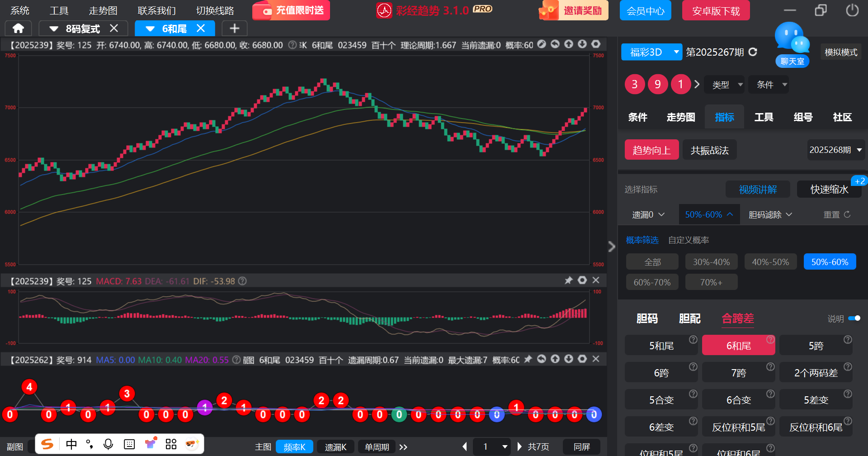Image resolution: width=868 pixels, height=456 pixels.
Task: Switch to the 走势图 tab in right panel
Action: point(680,117)
